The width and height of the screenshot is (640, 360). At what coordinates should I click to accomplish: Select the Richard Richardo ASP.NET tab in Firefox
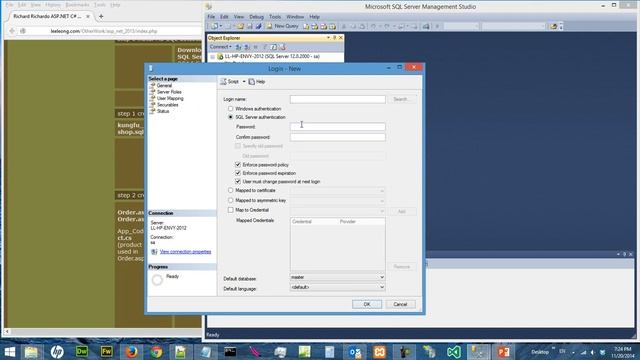51,16
